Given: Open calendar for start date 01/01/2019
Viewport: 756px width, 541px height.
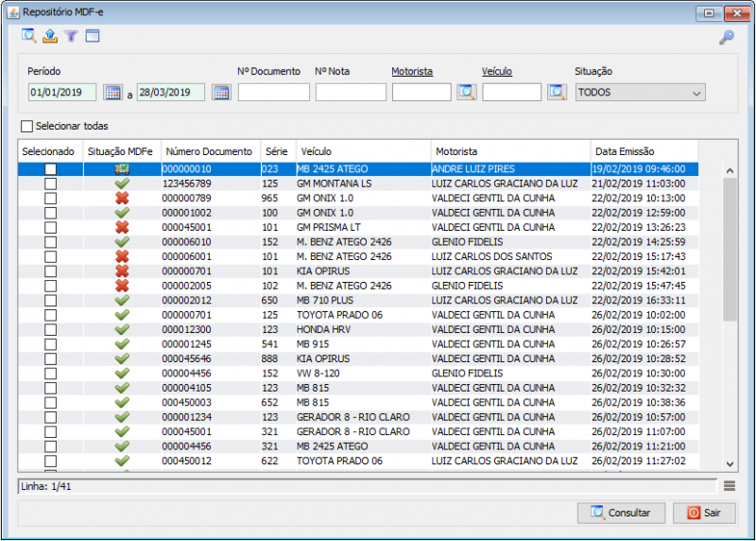Looking at the screenshot, I should tap(112, 92).
